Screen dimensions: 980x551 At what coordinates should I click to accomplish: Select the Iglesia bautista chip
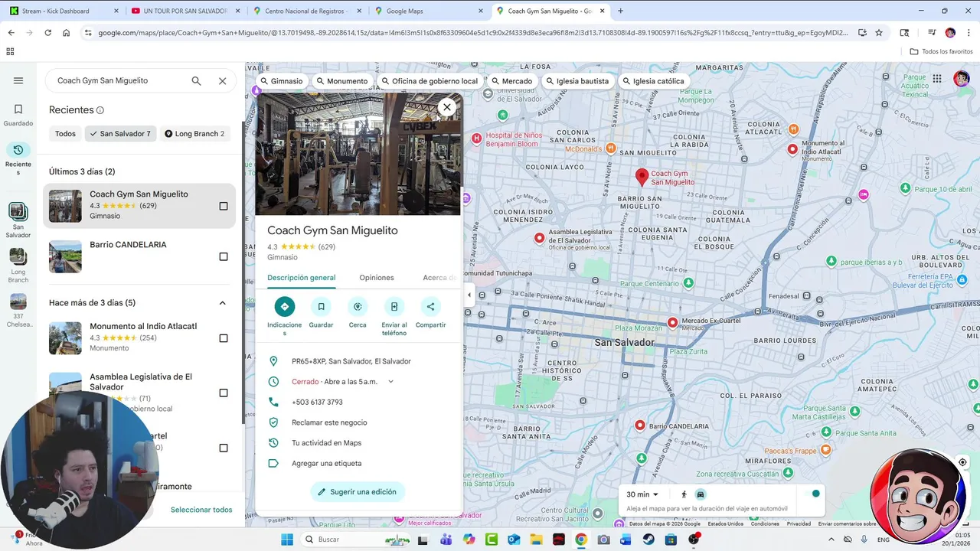point(577,81)
